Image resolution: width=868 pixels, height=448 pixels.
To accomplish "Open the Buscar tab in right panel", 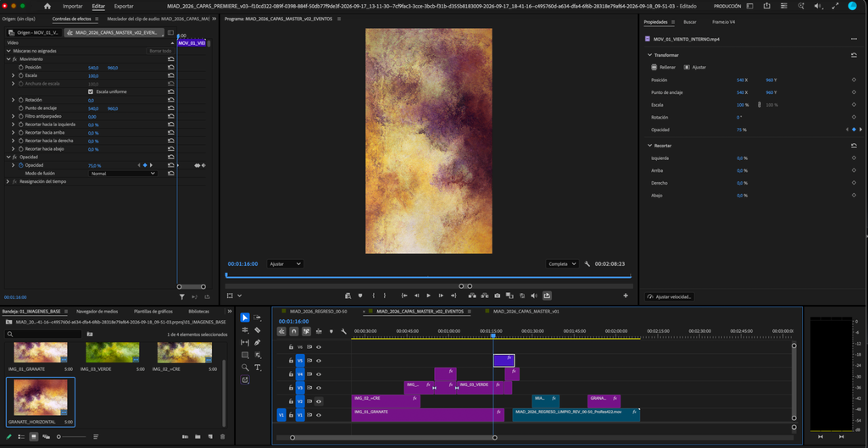I will click(690, 22).
